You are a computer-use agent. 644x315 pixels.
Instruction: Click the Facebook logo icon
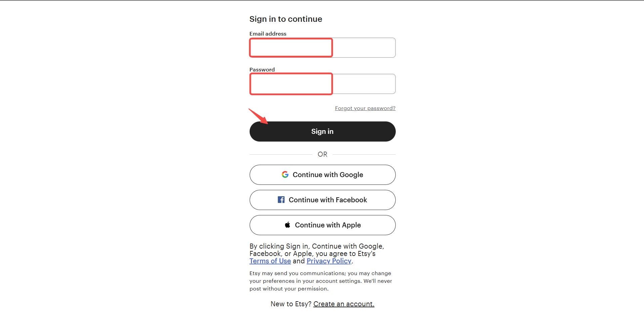coord(281,200)
